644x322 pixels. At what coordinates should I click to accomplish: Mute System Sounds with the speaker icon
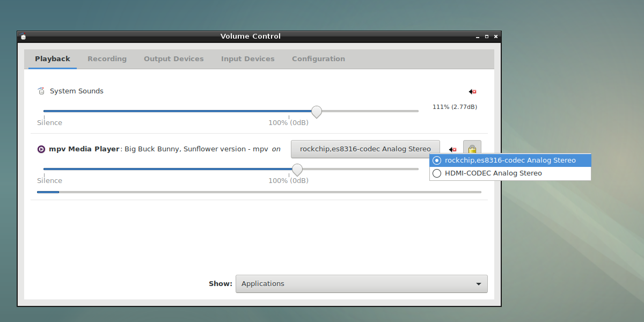click(x=472, y=92)
